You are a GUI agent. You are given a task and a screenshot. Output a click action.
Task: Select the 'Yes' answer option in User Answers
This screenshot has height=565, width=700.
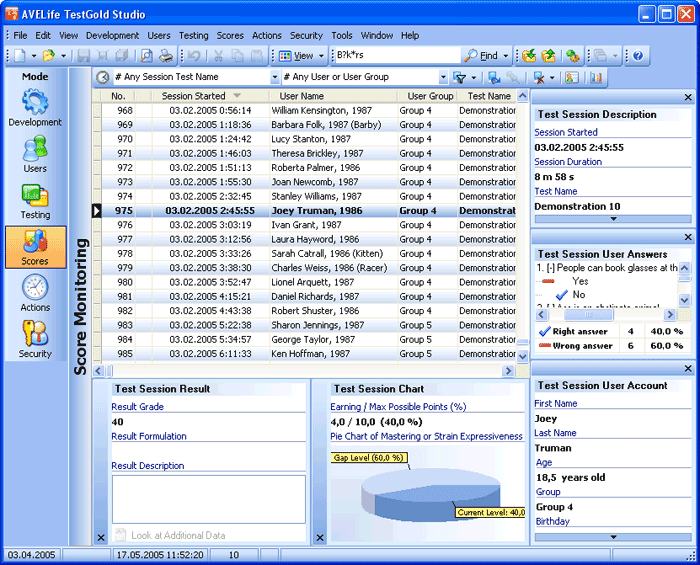580,282
